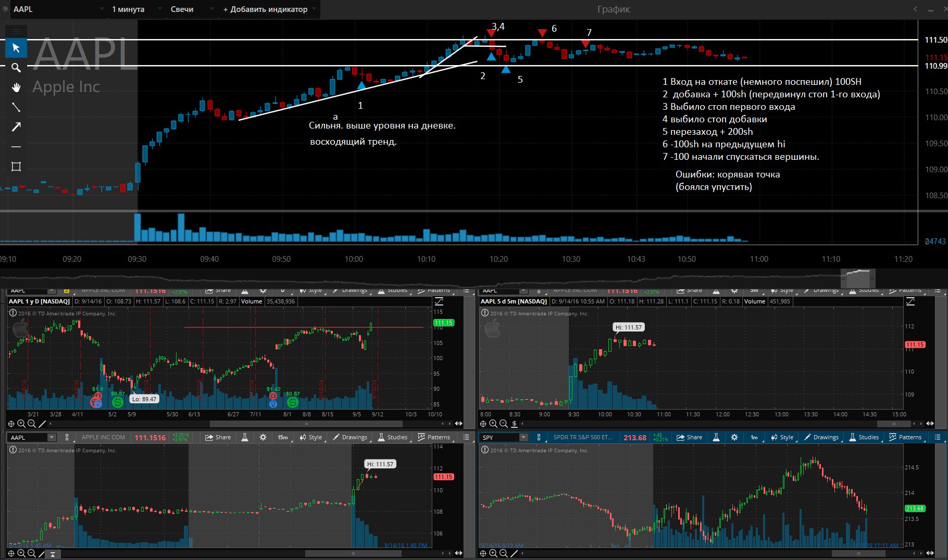The height and width of the screenshot is (560, 948).
Task: Expand symbol dropdown arrow in AAPL 15m chart
Action: [x=52, y=437]
